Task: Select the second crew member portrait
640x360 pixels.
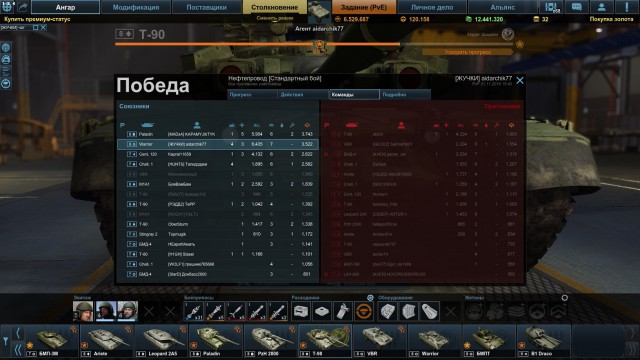Action: (x=106, y=311)
